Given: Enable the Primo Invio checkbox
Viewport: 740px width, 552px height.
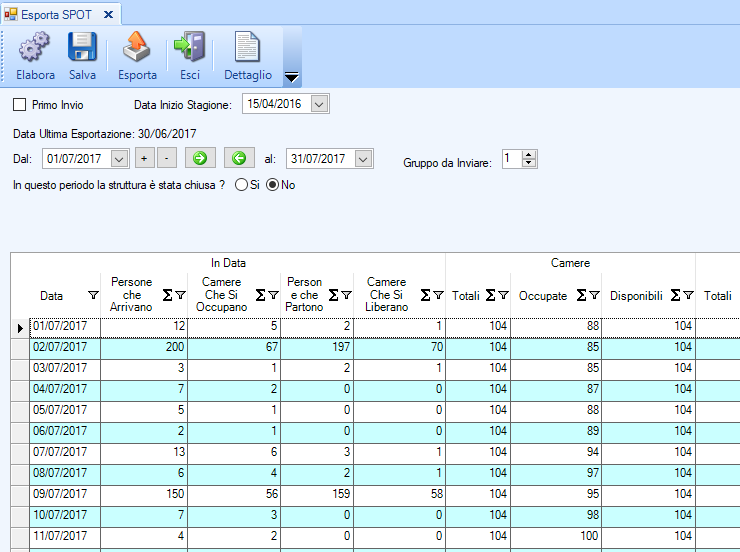Looking at the screenshot, I should pos(19,104).
